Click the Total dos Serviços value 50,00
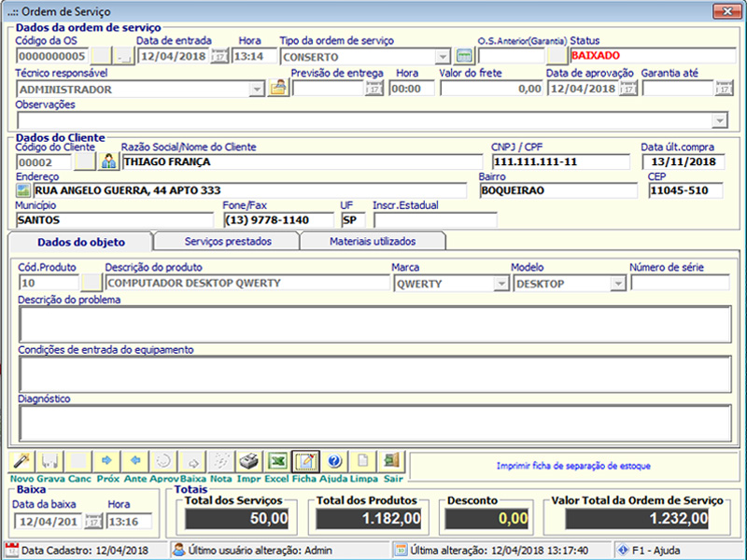 [x=237, y=519]
